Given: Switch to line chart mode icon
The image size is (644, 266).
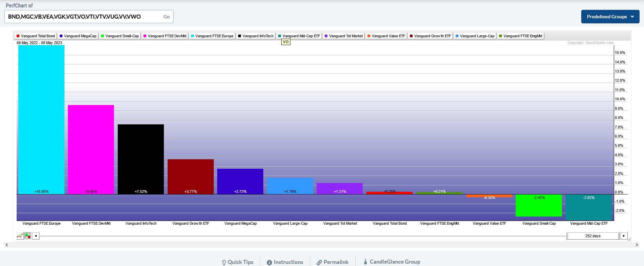Looking at the screenshot, I should pos(20,236).
